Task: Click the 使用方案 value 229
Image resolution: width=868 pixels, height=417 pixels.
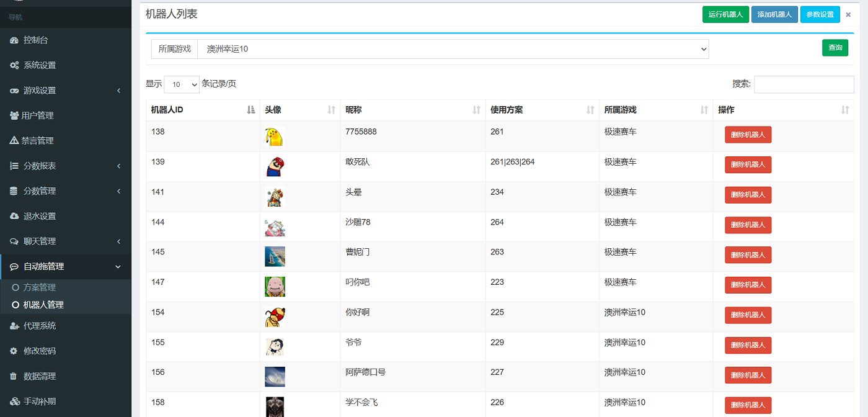Action: pyautogui.click(x=497, y=343)
